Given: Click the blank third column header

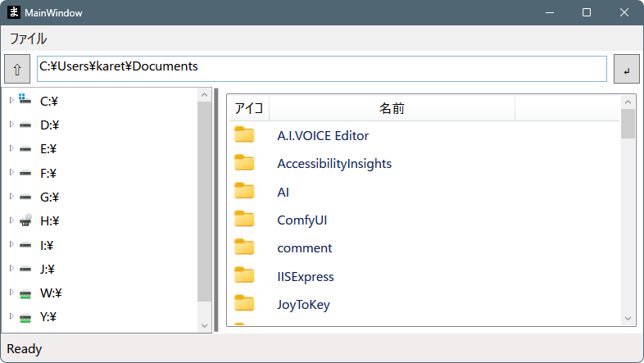Looking at the screenshot, I should pyautogui.click(x=567, y=108).
